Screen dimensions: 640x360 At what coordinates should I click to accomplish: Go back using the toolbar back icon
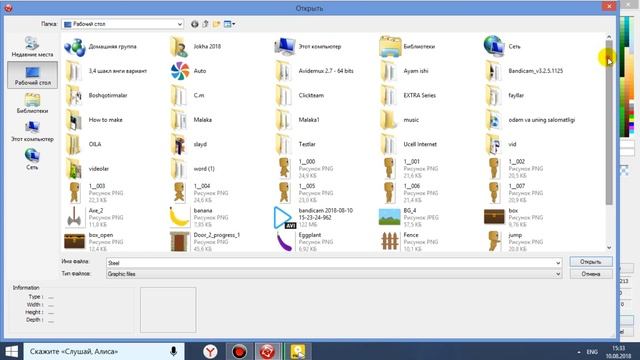coord(195,24)
